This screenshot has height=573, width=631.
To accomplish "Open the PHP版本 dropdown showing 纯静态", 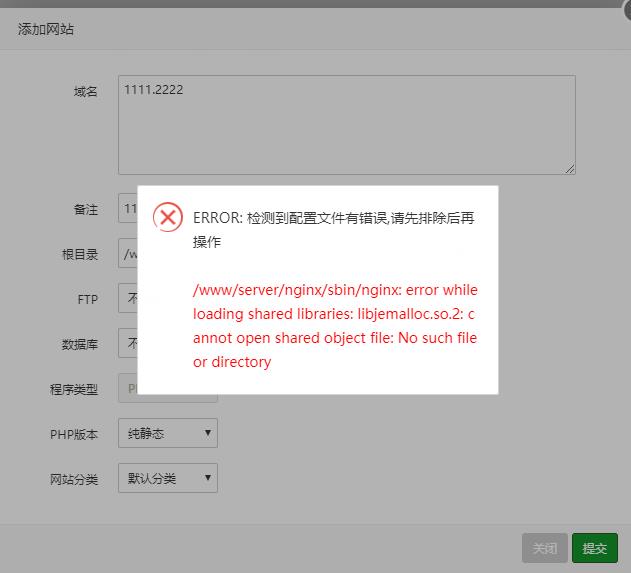I will pyautogui.click(x=168, y=433).
